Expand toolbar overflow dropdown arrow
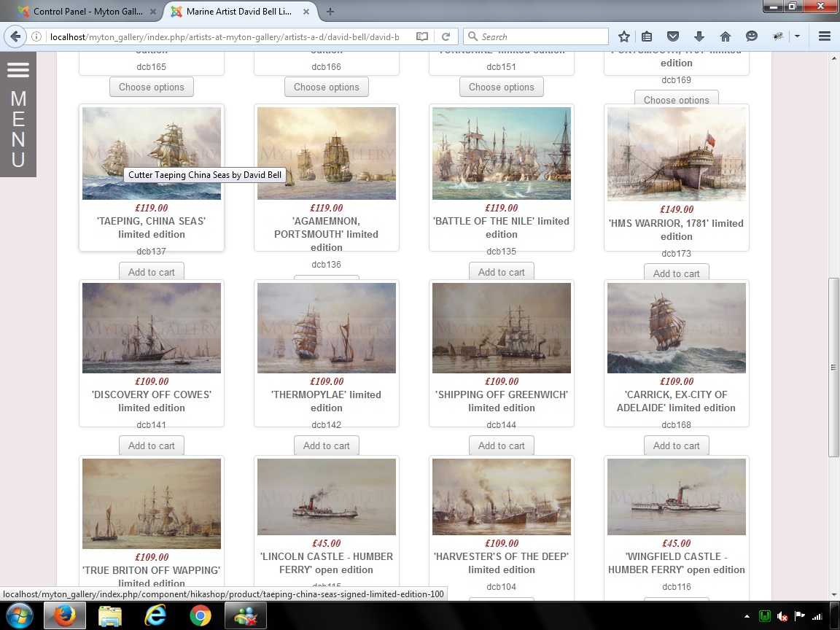This screenshot has height=630, width=840. 797,36
